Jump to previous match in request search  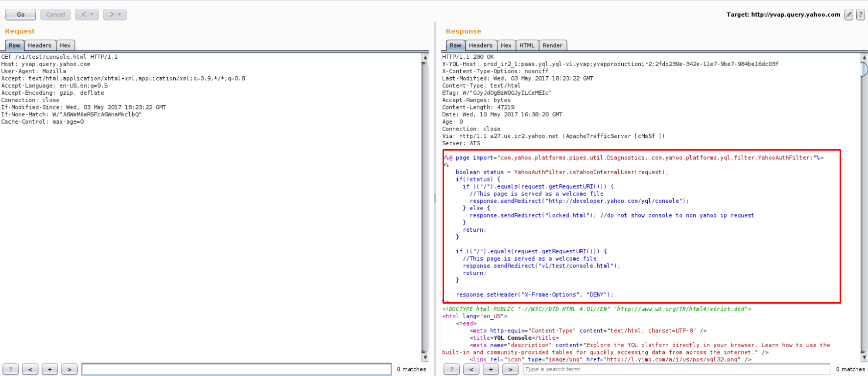(x=30, y=369)
